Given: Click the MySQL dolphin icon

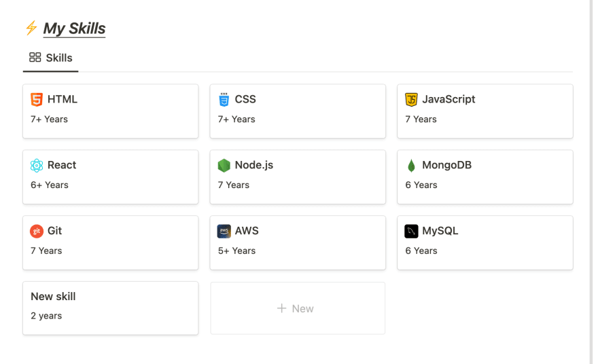Looking at the screenshot, I should [411, 231].
